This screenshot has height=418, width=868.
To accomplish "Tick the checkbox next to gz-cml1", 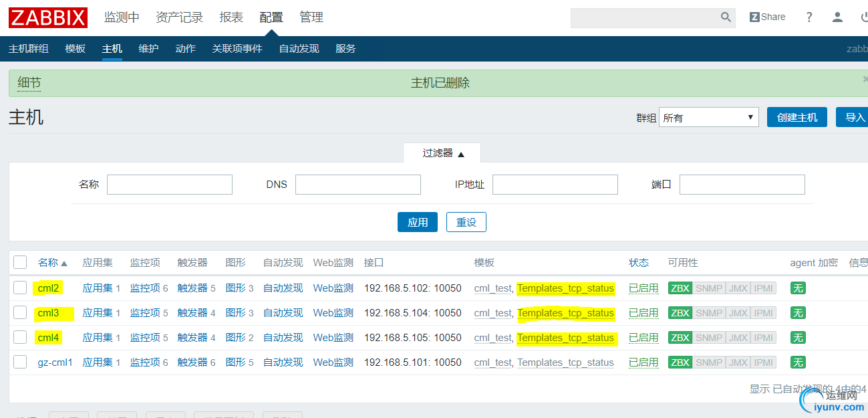I will [19, 362].
